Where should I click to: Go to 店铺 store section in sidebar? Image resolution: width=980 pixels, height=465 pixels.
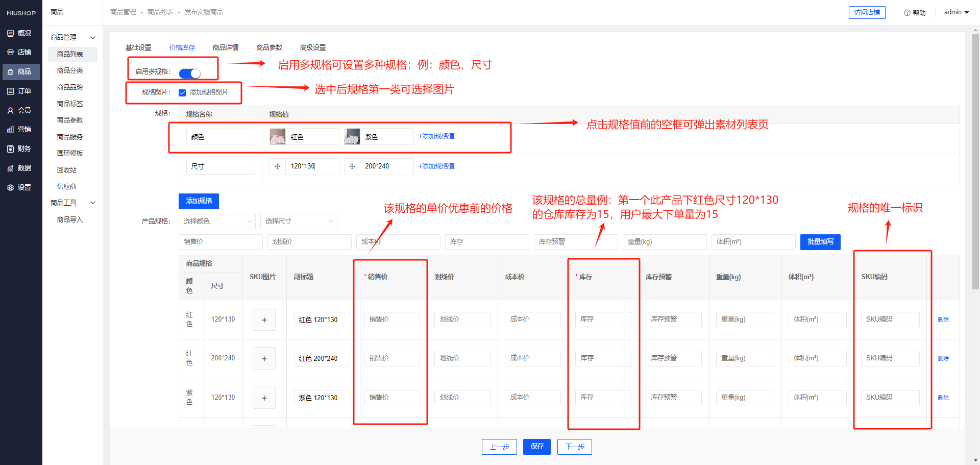(x=11, y=53)
